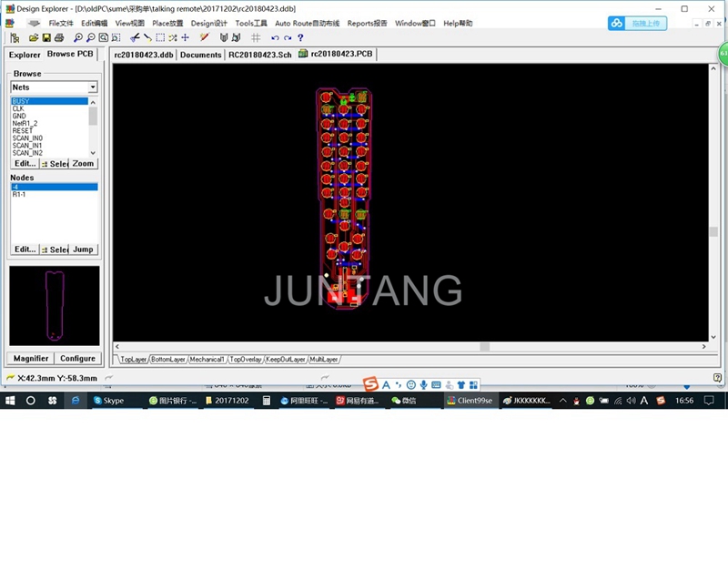This screenshot has width=728, height=581.
Task: Cut the selection with the scissors icon
Action: pos(135,37)
